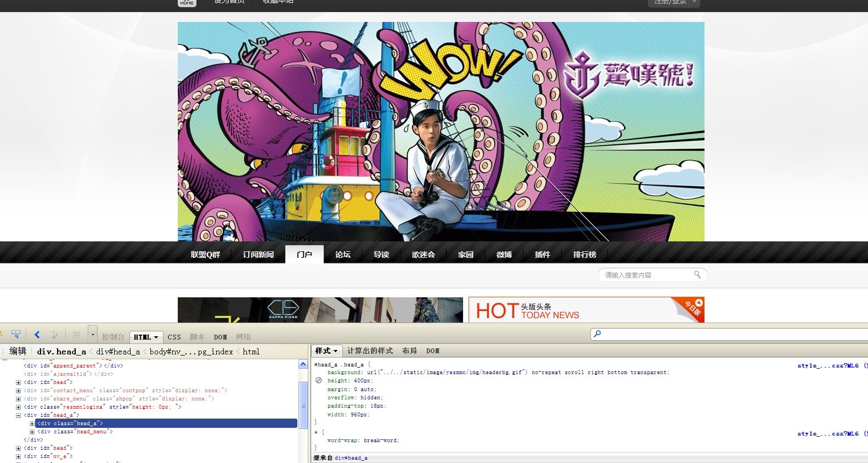Screen dimensions: 868x463
Task: Open 歌迷会 in the site navigation
Action: pyautogui.click(x=424, y=255)
